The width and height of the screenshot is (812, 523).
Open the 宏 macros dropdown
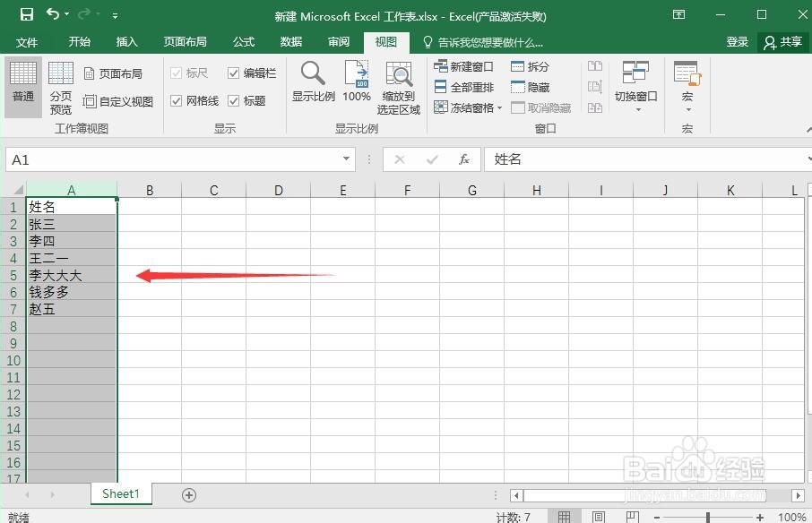pos(687,86)
